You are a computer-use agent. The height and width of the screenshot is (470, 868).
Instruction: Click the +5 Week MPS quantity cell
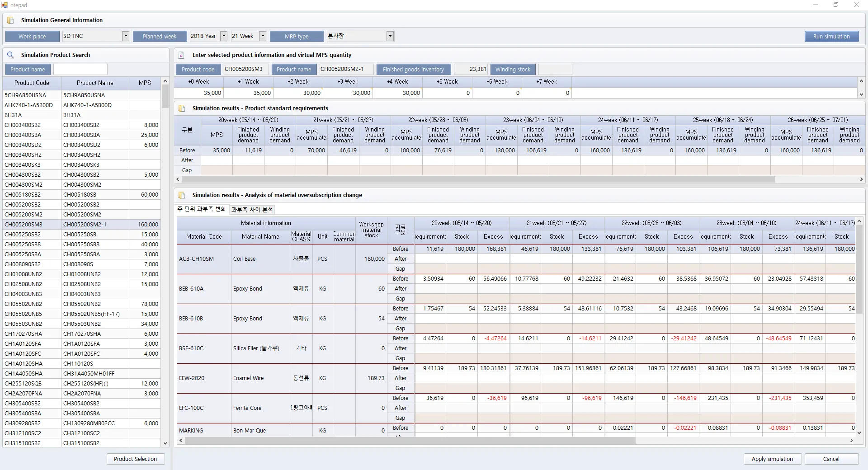pos(447,93)
